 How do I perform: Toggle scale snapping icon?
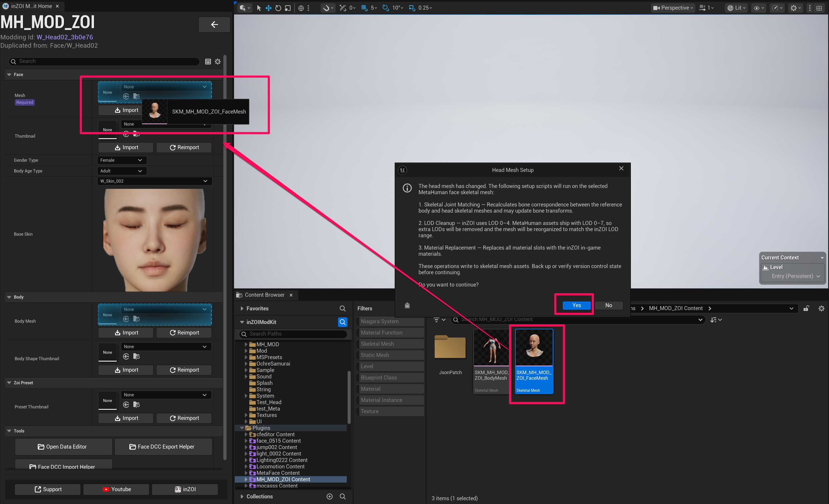[x=412, y=8]
